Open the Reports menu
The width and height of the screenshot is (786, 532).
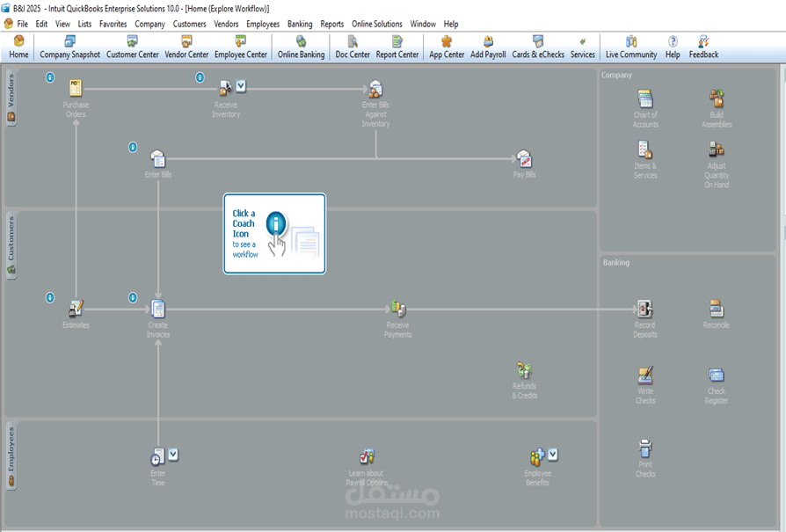point(331,24)
